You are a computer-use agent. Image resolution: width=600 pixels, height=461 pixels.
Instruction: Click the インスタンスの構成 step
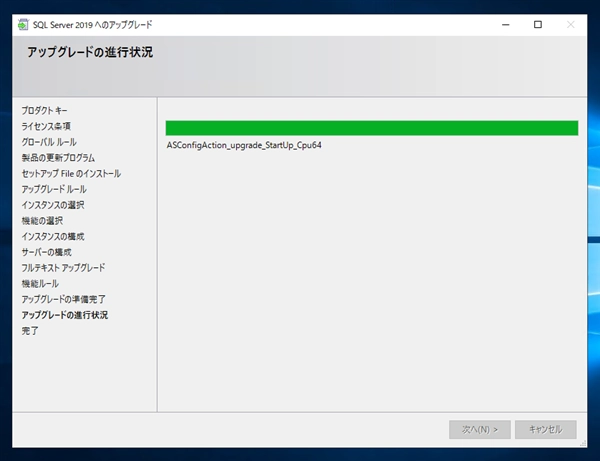pyautogui.click(x=53, y=236)
